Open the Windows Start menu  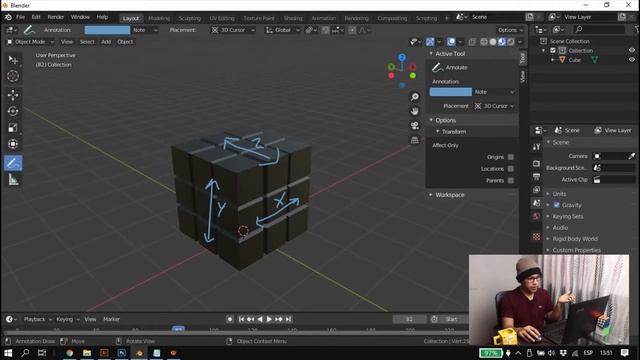click(8, 353)
